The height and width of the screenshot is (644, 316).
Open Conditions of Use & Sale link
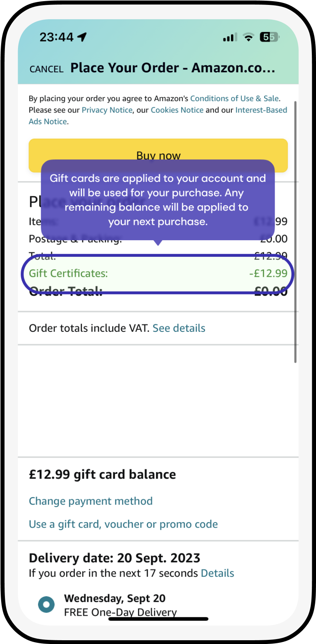(x=234, y=98)
